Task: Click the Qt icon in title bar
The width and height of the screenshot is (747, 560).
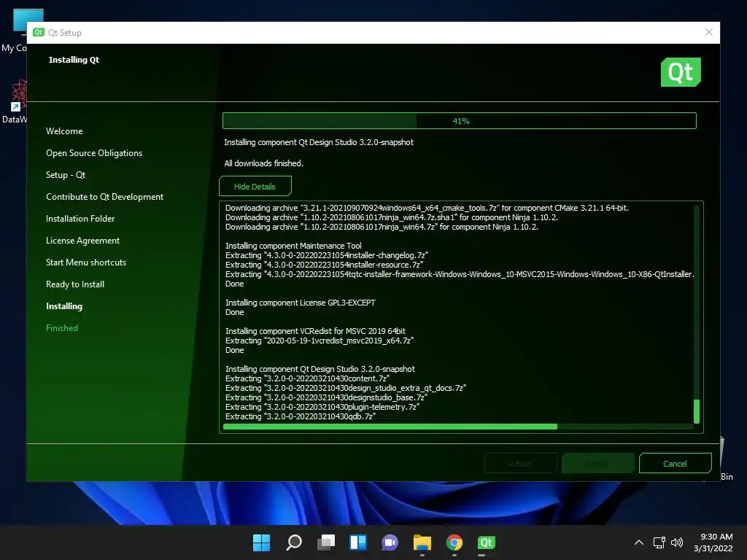Action: coord(39,32)
